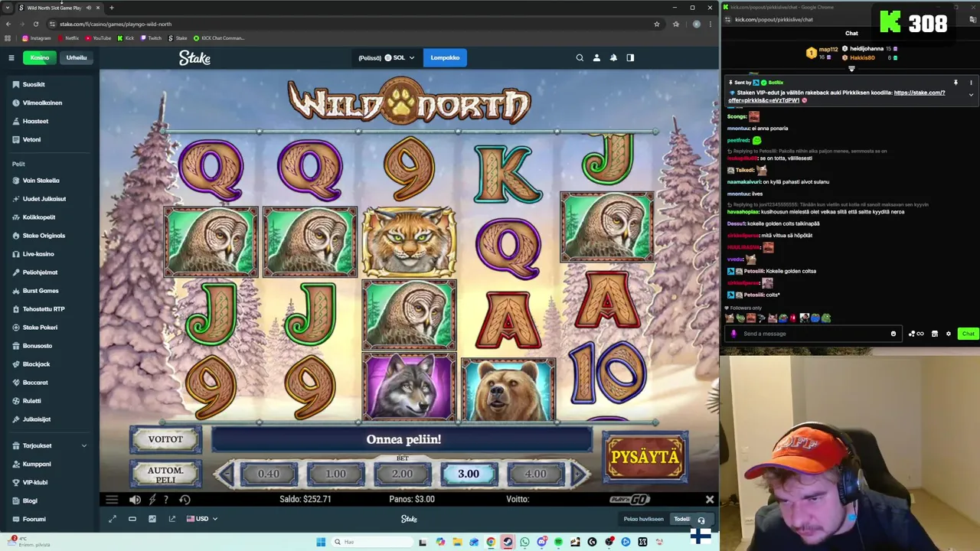Image resolution: width=980 pixels, height=551 pixels.
Task: Click the AUTOM. PELI autoplay button
Action: [165, 474]
